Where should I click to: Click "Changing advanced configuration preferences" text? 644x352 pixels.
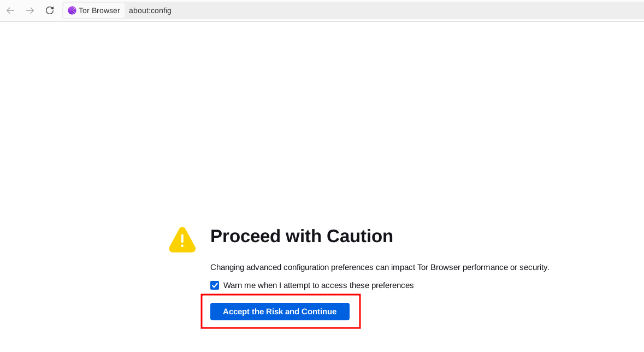pos(292,267)
